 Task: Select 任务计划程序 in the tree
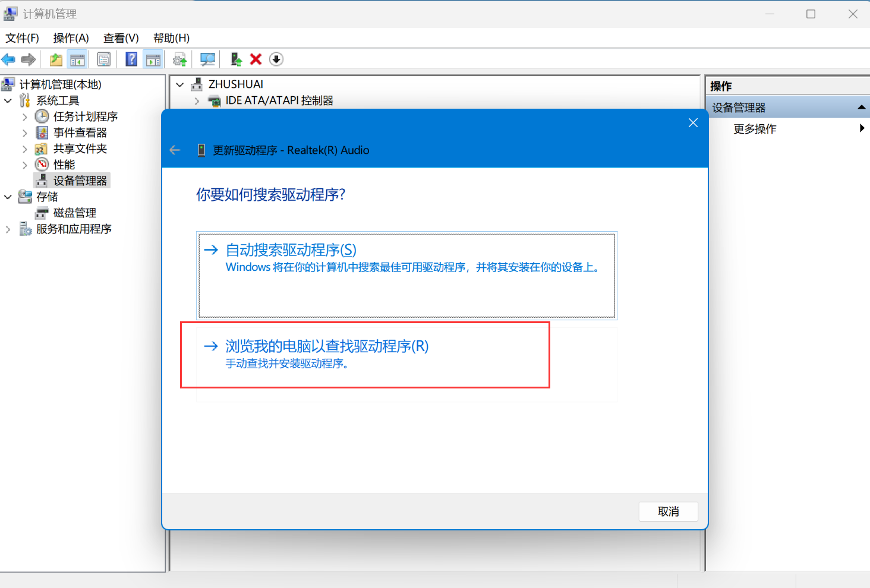tap(86, 116)
